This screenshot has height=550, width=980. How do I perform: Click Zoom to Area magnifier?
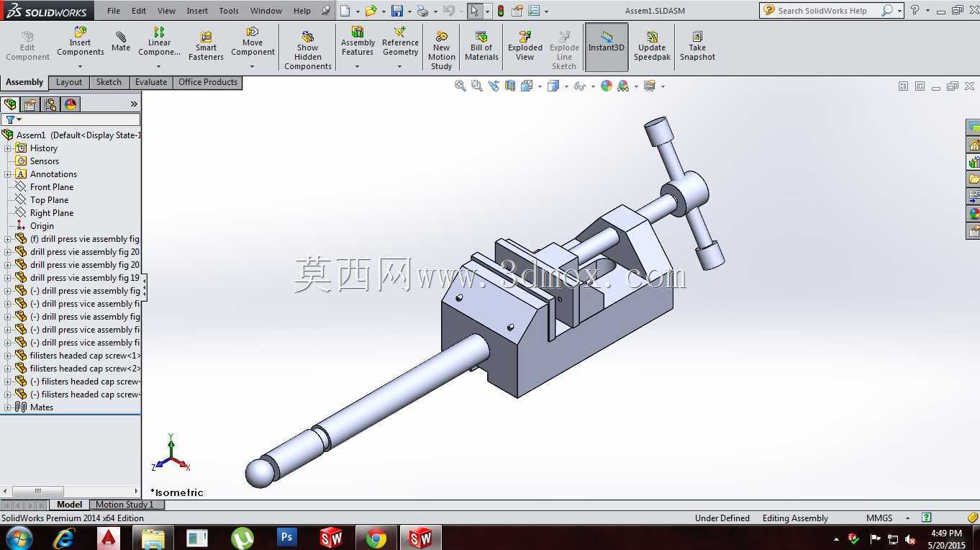[476, 86]
